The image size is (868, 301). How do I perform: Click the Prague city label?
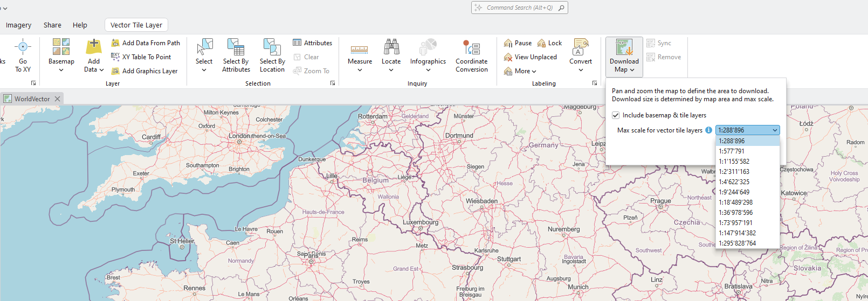(660, 201)
